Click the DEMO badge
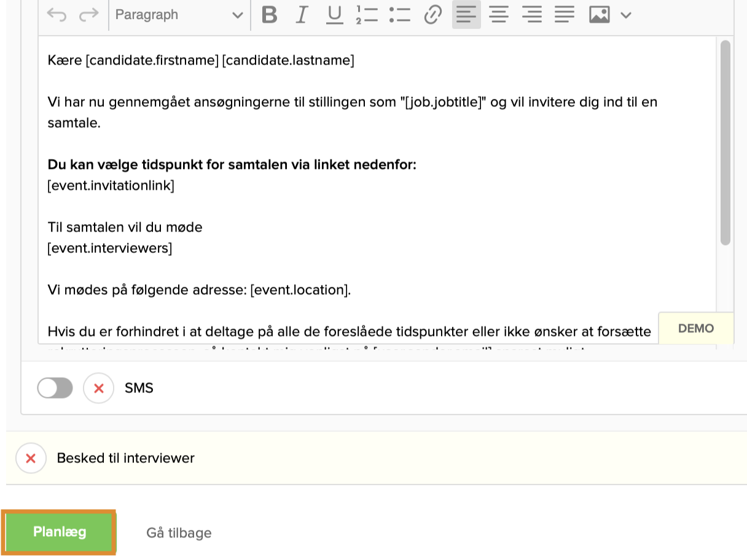This screenshot has height=560, width=747. click(696, 329)
